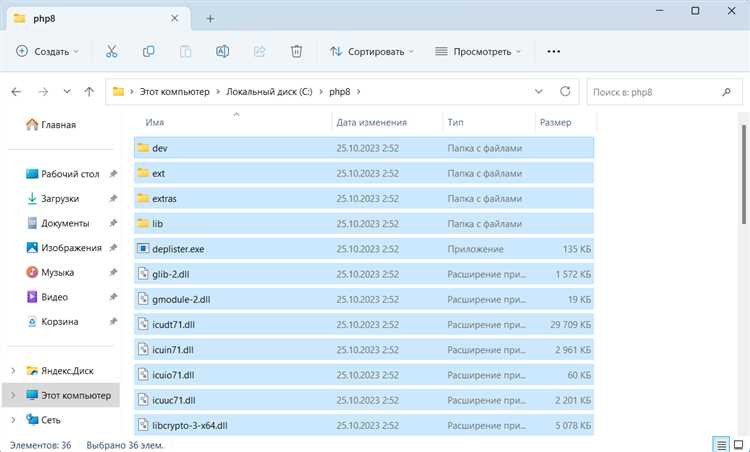Select glib-2.dll file
The height and width of the screenshot is (452, 750).
pyautogui.click(x=364, y=274)
